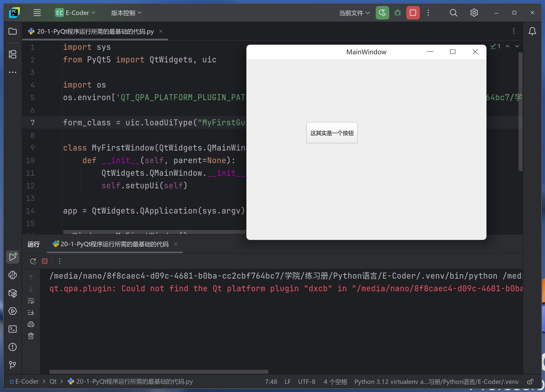
Task: Open more run actions in top toolbar
Action: [428, 13]
